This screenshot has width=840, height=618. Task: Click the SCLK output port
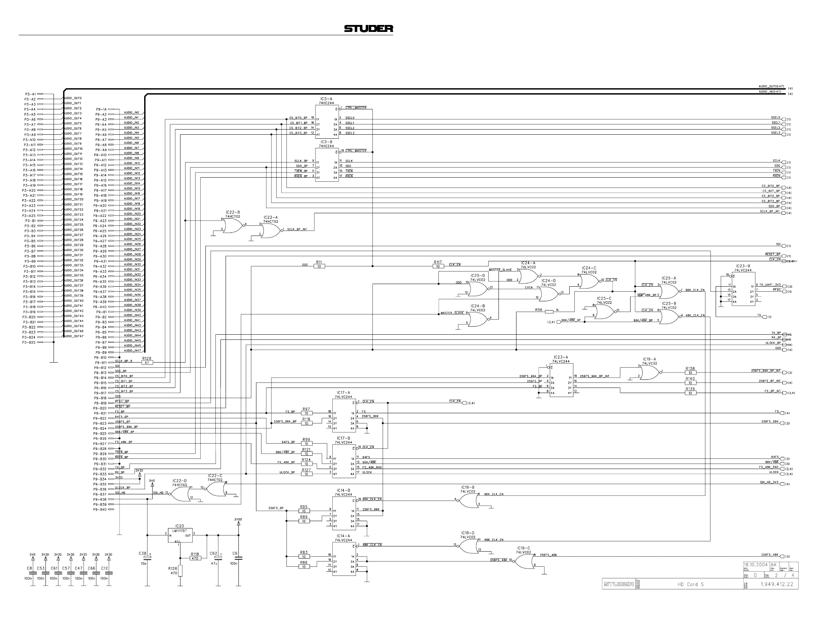[x=784, y=162]
